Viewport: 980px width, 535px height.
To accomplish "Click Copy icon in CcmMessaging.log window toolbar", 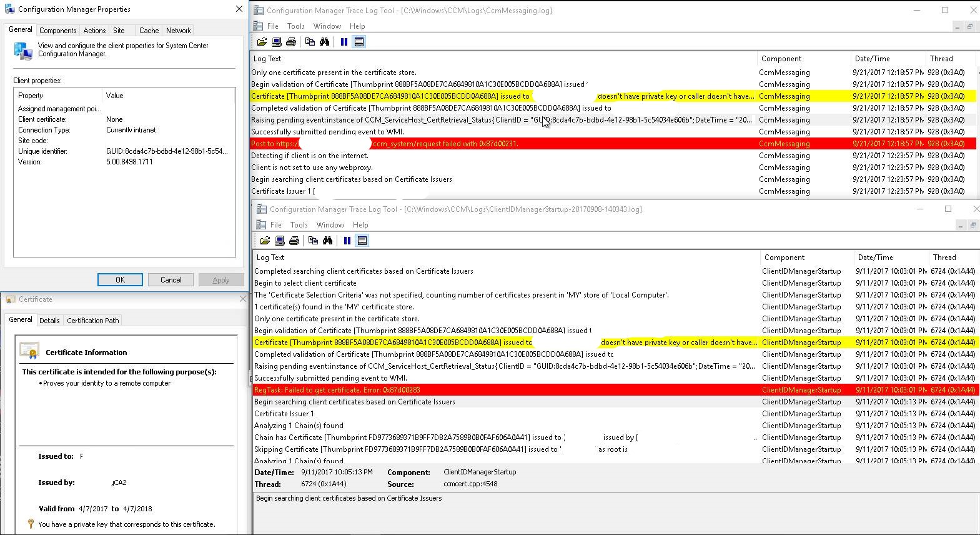I will [310, 42].
